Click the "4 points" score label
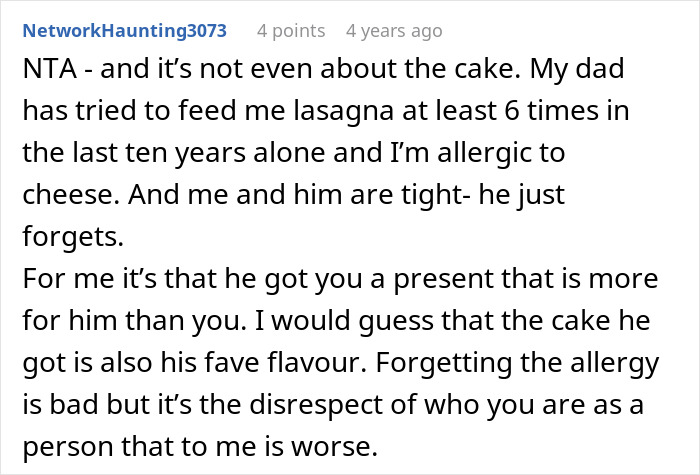Viewport: 700px width, 475px height. tap(291, 31)
